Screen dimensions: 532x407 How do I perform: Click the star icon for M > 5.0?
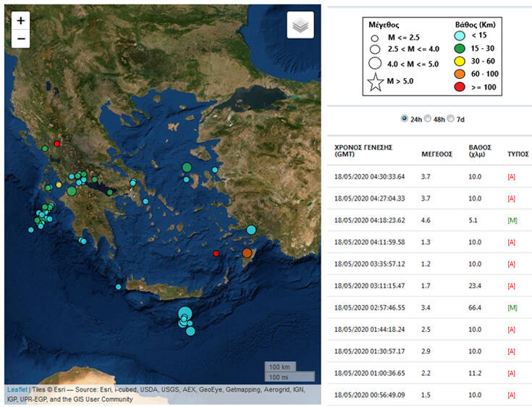[x=375, y=83]
